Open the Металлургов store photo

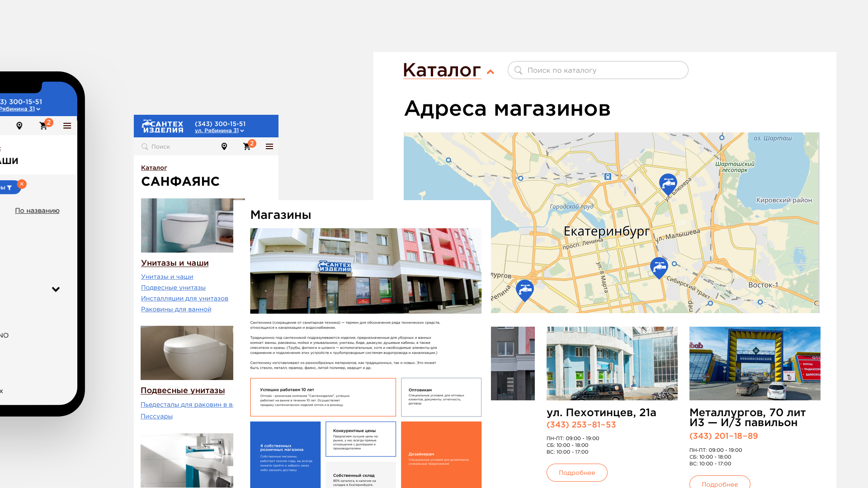pos(755,363)
